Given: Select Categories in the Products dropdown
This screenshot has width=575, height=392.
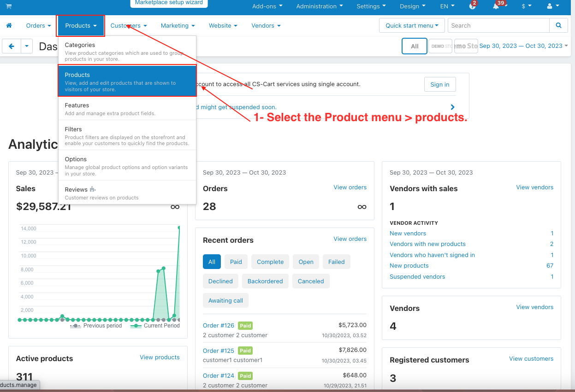Looking at the screenshot, I should (127, 52).
